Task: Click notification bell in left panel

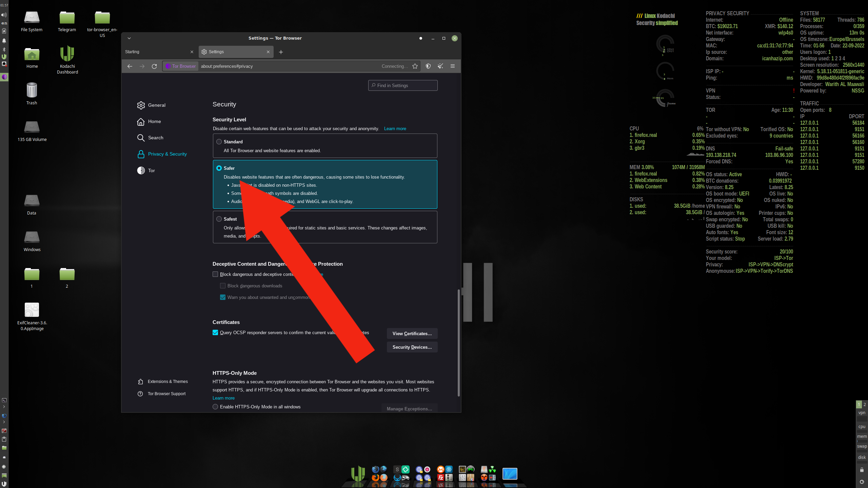Action: pos(4,41)
